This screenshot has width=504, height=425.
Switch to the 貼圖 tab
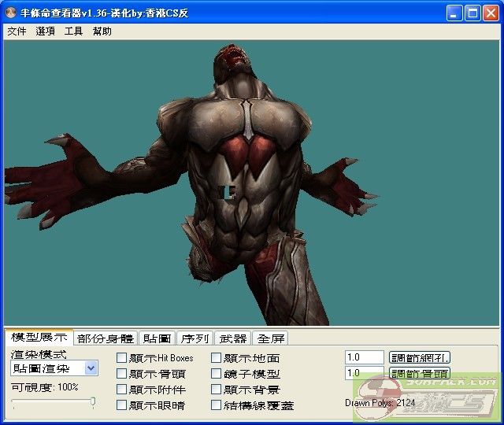point(157,338)
